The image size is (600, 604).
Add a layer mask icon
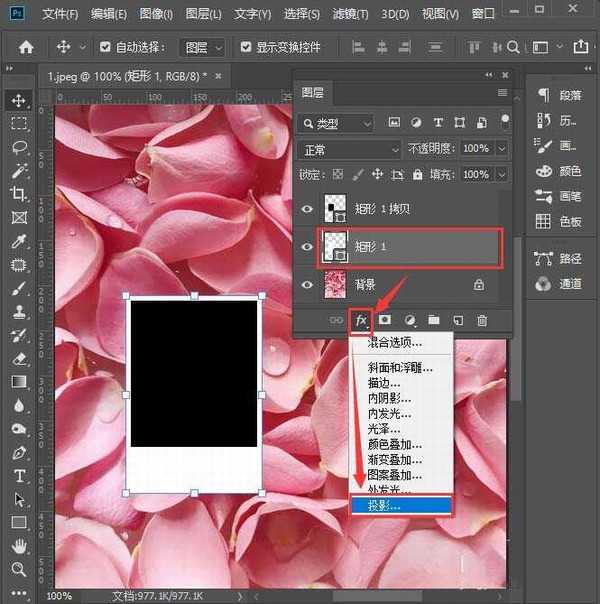click(384, 320)
